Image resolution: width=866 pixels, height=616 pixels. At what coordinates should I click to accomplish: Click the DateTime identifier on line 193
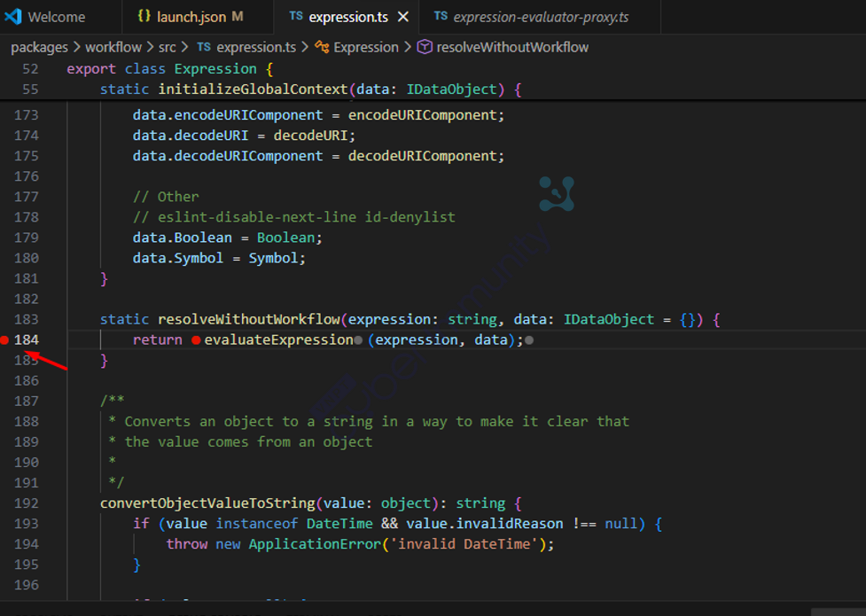339,525
